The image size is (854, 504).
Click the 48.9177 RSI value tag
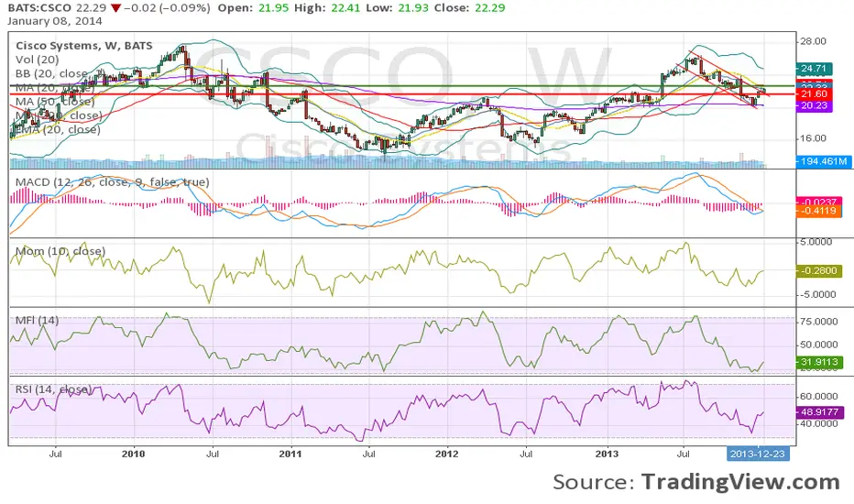pyautogui.click(x=820, y=412)
